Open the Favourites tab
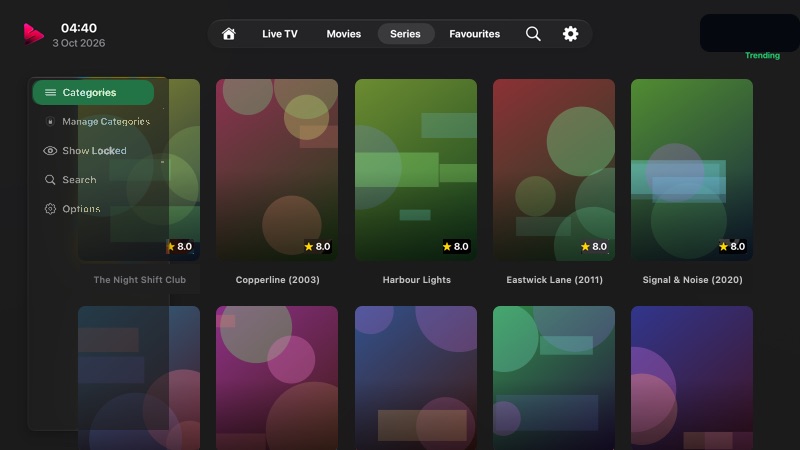This screenshot has width=800, height=450. click(x=474, y=34)
